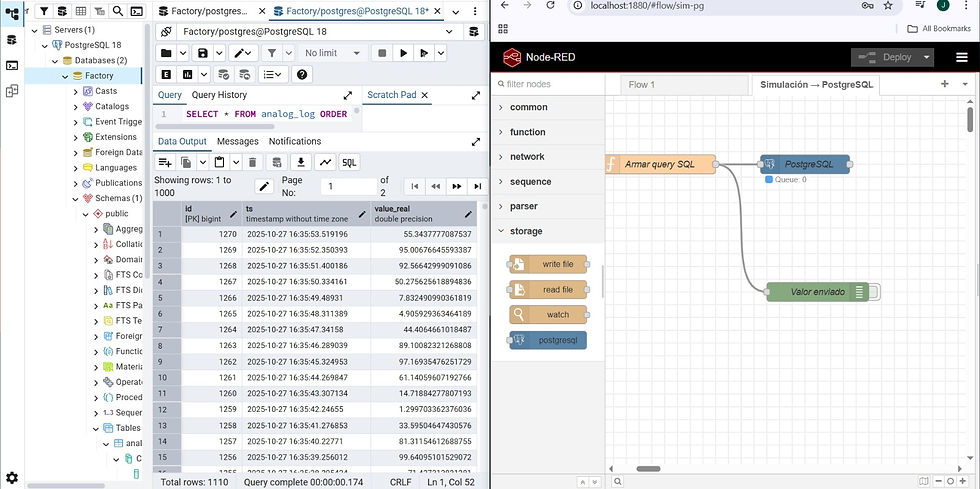Select the postgresql palette node

coord(548,340)
